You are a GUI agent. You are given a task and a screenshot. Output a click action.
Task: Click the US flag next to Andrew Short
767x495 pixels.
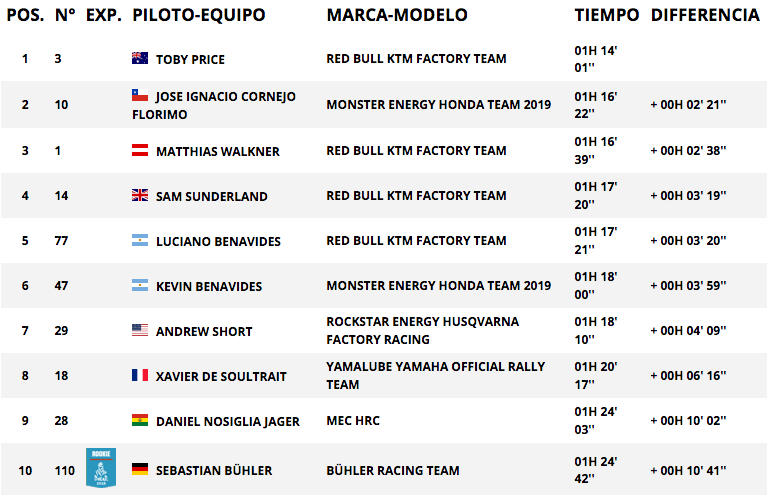pyautogui.click(x=140, y=330)
